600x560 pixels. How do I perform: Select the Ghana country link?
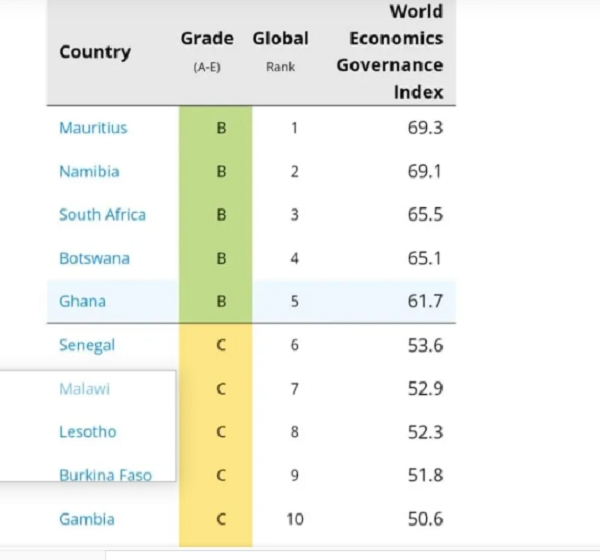pos(82,301)
